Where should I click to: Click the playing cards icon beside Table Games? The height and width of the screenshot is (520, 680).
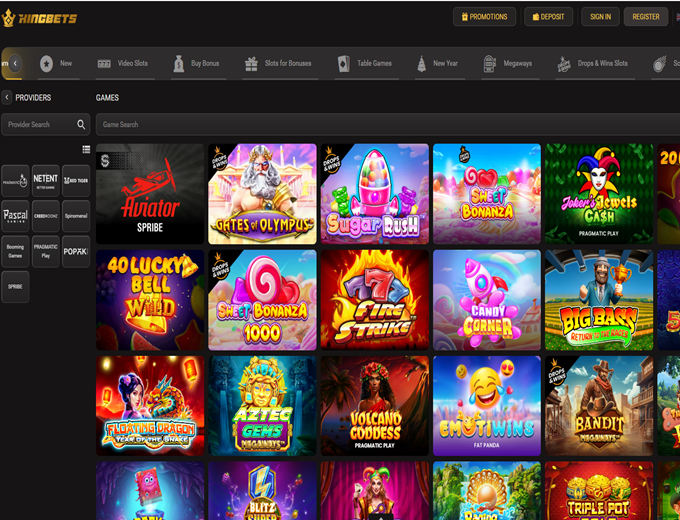coord(343,64)
